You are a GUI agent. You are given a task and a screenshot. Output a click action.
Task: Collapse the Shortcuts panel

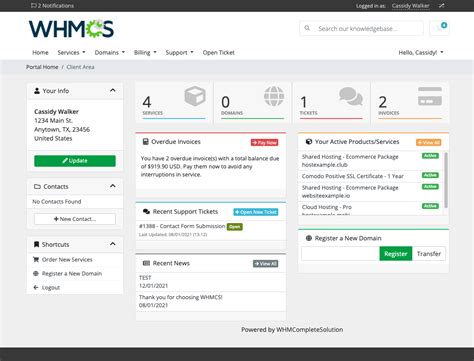113,244
